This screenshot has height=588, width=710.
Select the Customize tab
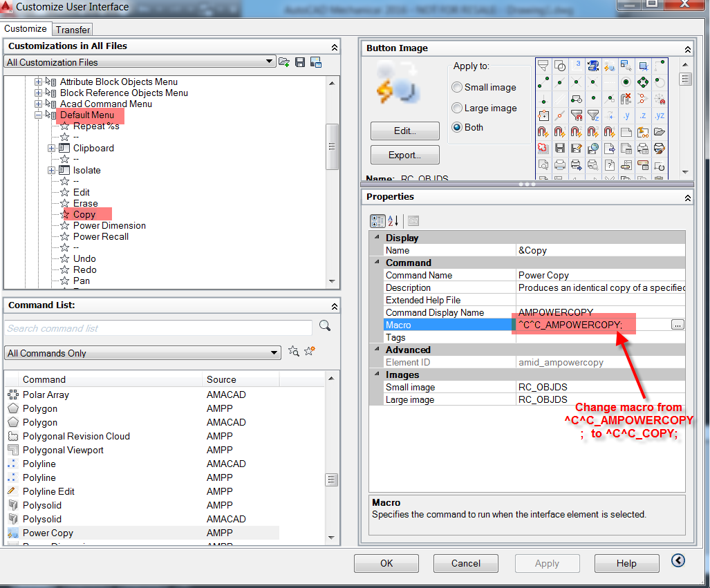tap(26, 29)
